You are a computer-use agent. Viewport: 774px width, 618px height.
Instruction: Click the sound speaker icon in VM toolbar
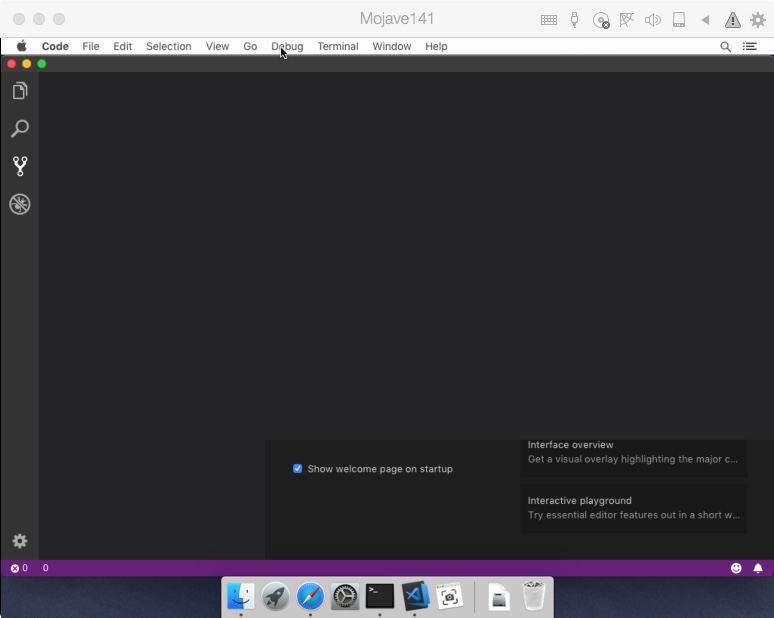[653, 20]
